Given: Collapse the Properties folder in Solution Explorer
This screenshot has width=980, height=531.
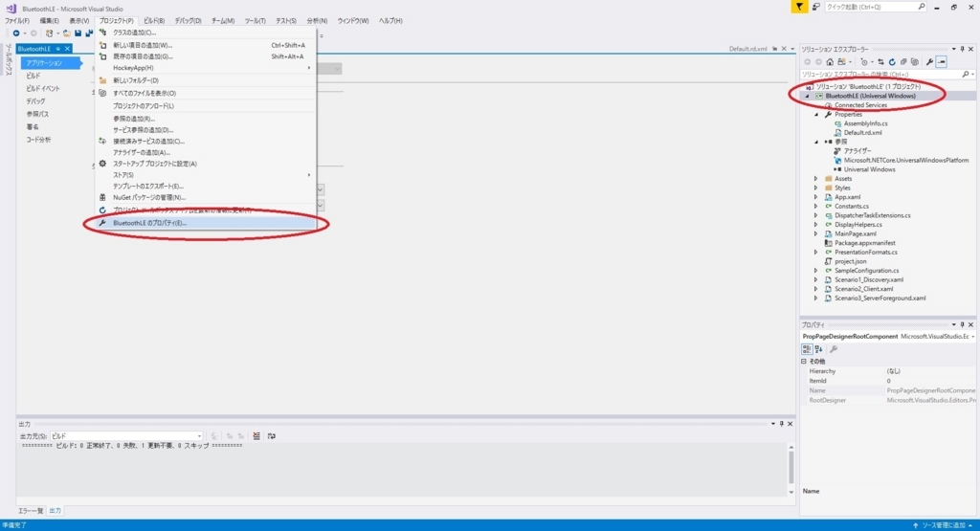Looking at the screenshot, I should pyautogui.click(x=816, y=115).
